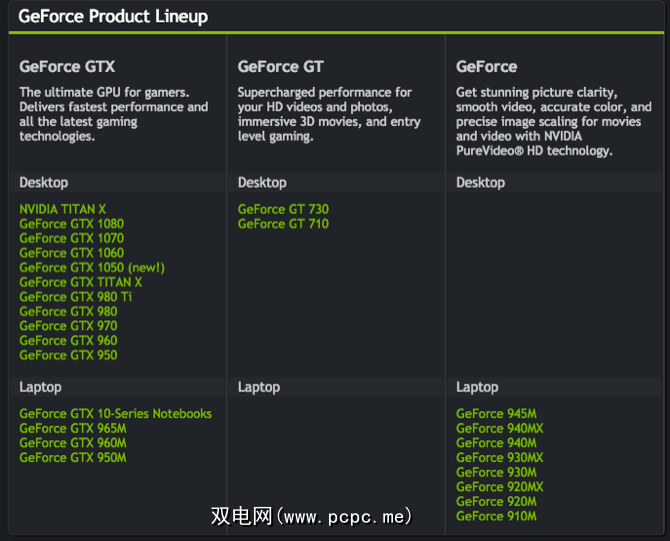670x541 pixels.
Task: Select the GeForce 930MX laptop link
Action: click(500, 458)
